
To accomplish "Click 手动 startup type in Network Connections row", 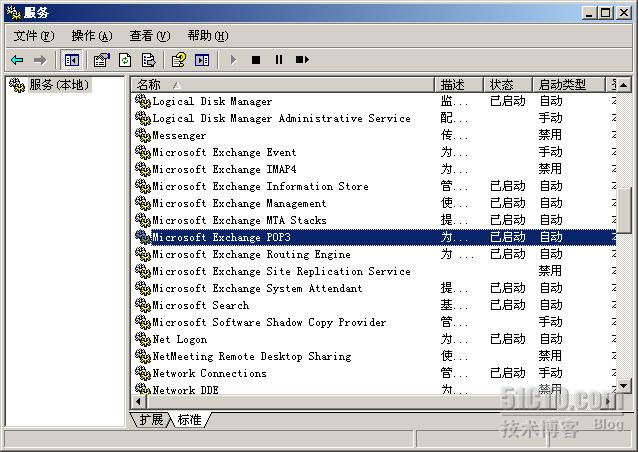I will click(x=551, y=373).
